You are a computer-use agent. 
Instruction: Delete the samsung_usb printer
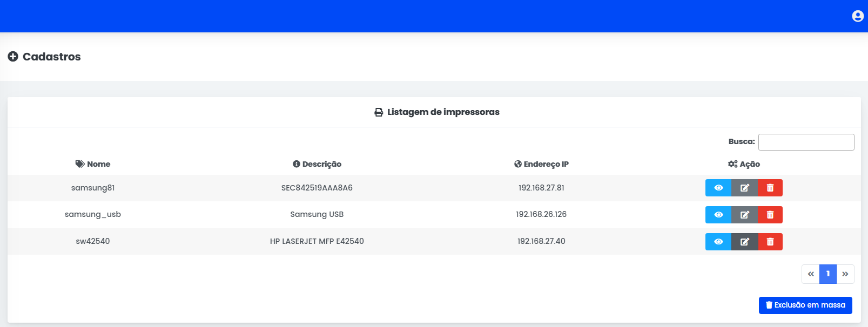(770, 215)
